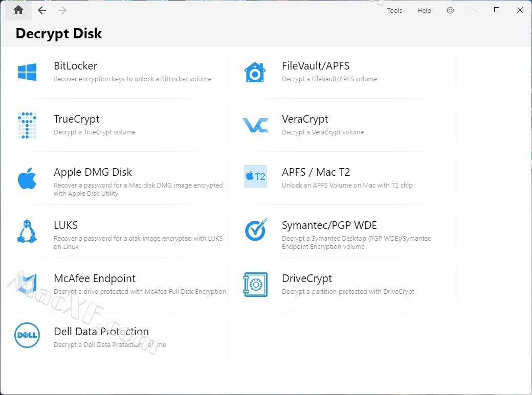Minimize the window
The width and height of the screenshot is (532, 395).
pos(473,10)
